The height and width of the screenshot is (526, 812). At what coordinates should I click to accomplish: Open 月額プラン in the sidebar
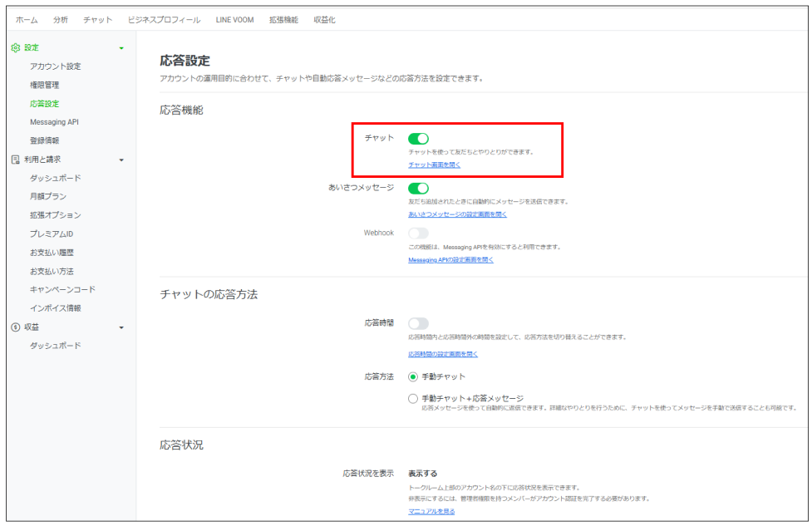pyautogui.click(x=48, y=196)
